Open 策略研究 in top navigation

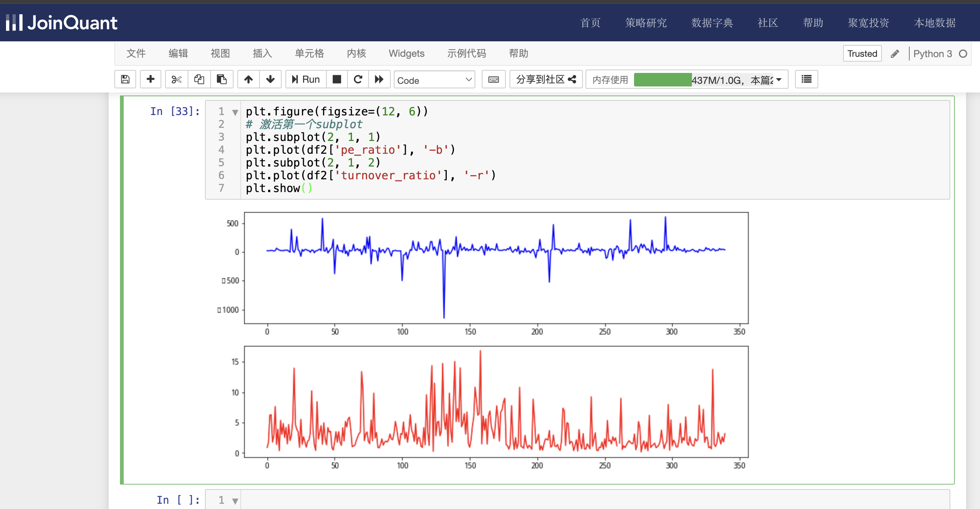click(x=646, y=23)
